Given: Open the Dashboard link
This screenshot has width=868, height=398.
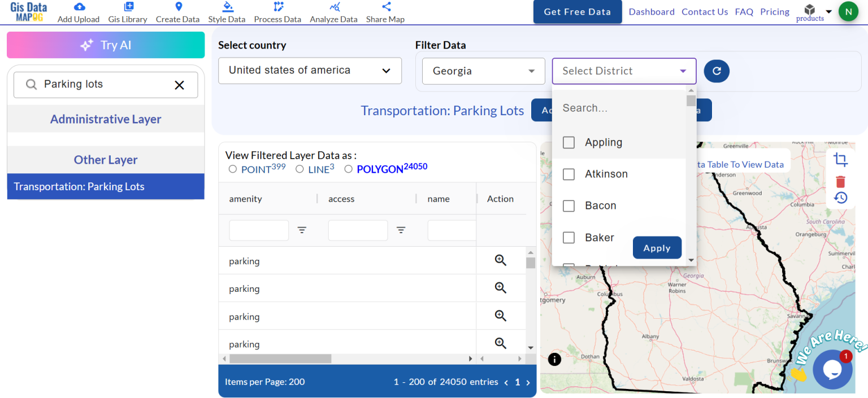Looking at the screenshot, I should 651,11.
